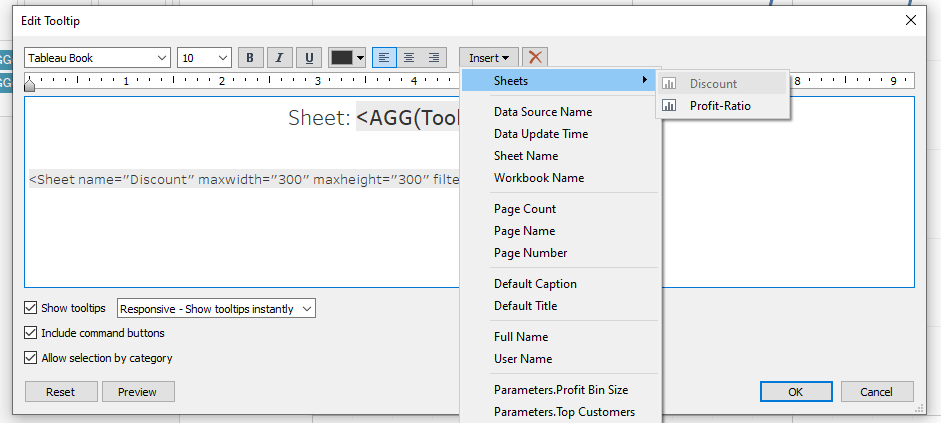Toggle Underline text formatting
The width and height of the screenshot is (941, 423).
[308, 58]
